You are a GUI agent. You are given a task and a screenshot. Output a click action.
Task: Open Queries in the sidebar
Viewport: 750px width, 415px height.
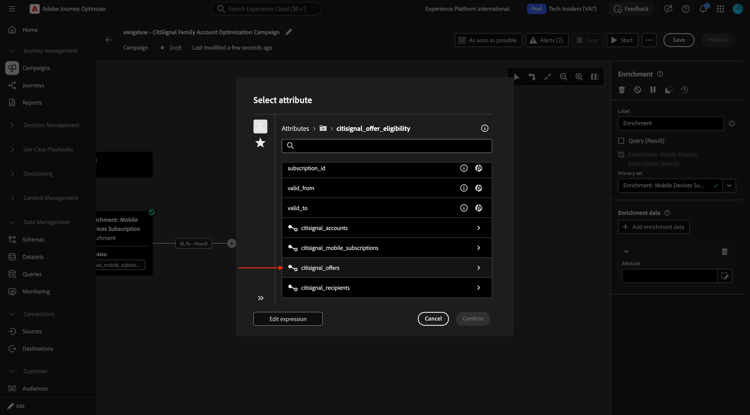tap(32, 274)
